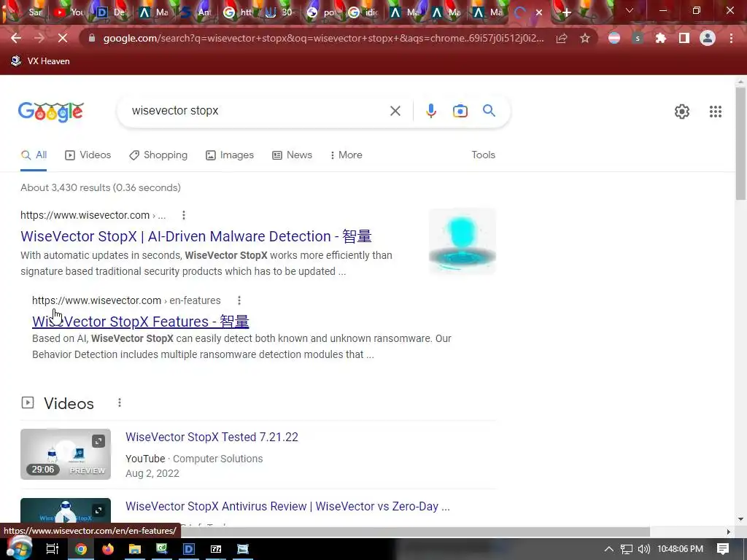This screenshot has height=560, width=747.
Task: Switch to the YouTube browser tab
Action: (69, 12)
